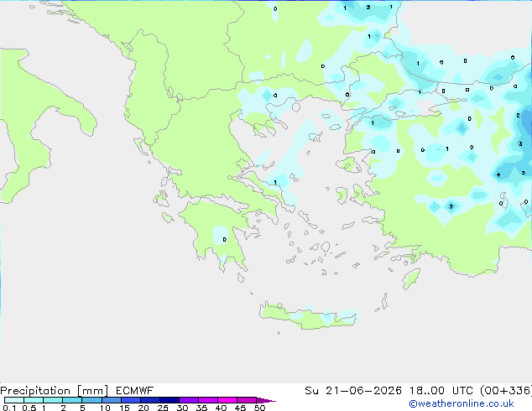This screenshot has height=411, width=532.
Task: Click the magenta legend swatch starting at 40 mm
Action: (x=227, y=400)
